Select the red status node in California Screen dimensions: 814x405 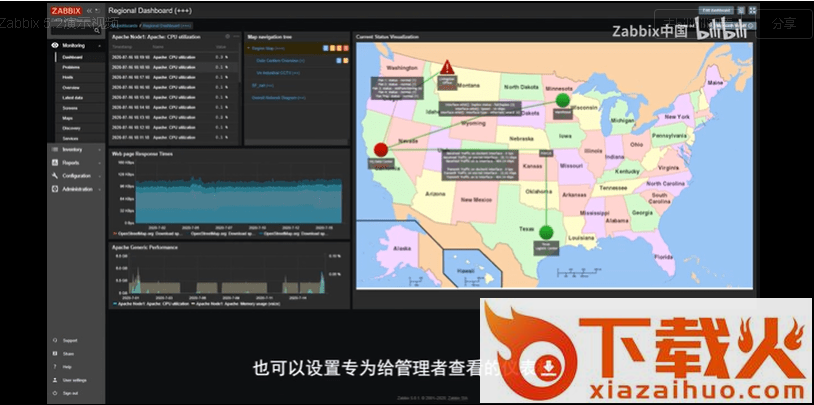tap(381, 149)
